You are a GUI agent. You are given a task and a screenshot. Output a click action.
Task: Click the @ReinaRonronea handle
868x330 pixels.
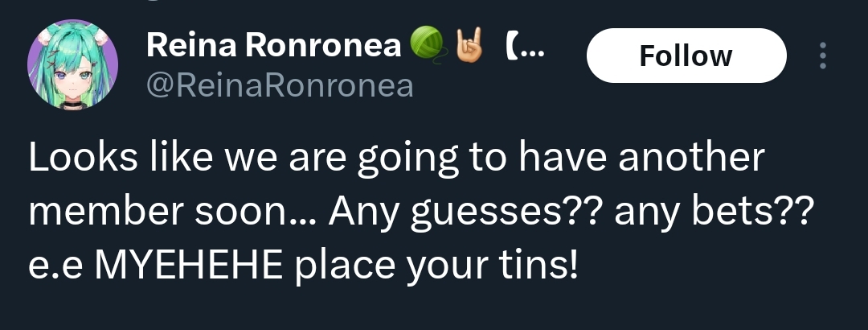click(x=280, y=85)
